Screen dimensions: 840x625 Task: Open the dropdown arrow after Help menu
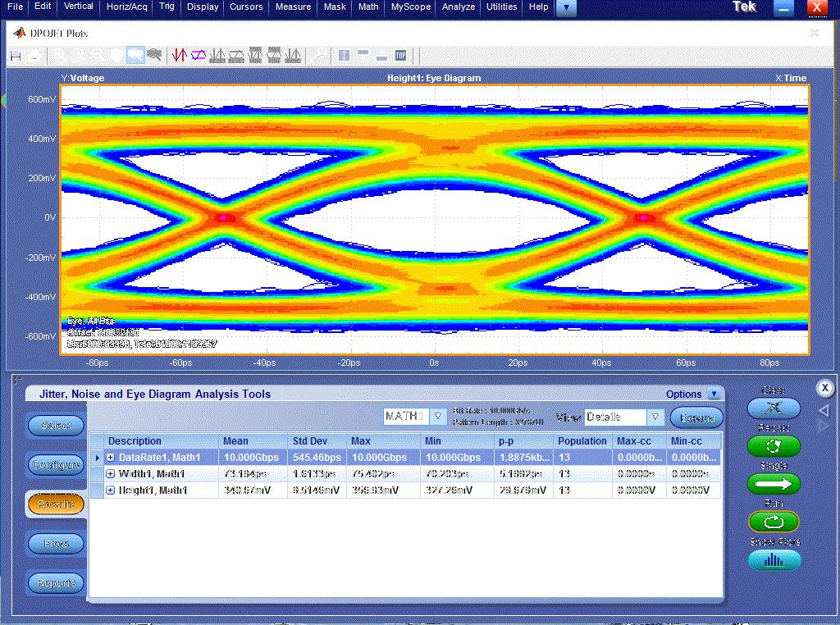(566, 7)
